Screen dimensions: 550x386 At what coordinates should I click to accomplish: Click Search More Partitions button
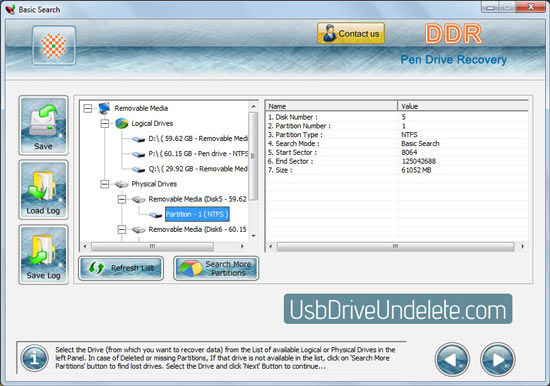(216, 268)
